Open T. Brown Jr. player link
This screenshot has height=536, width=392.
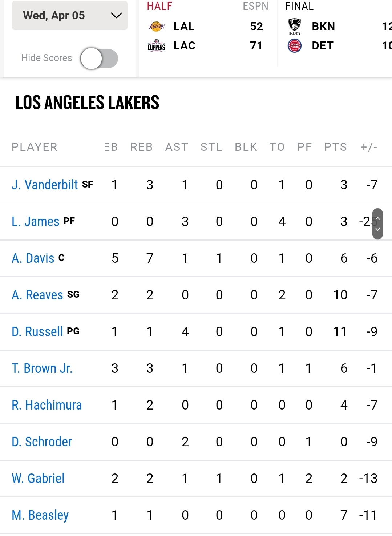(42, 368)
